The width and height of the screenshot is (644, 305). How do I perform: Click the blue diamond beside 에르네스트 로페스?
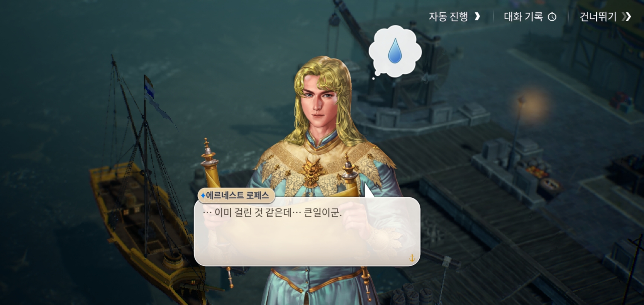click(x=203, y=195)
